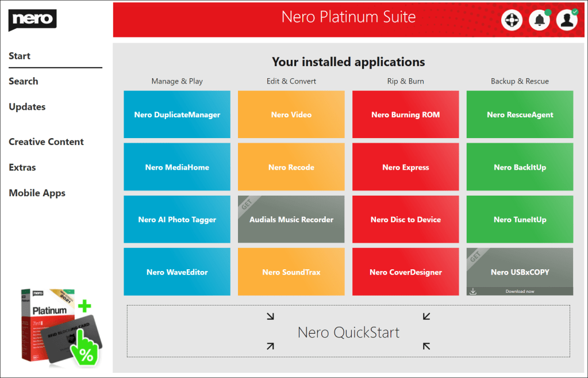Click download icon on Nero USBxCOPY tile
Image resolution: width=588 pixels, height=378 pixels.
(473, 291)
